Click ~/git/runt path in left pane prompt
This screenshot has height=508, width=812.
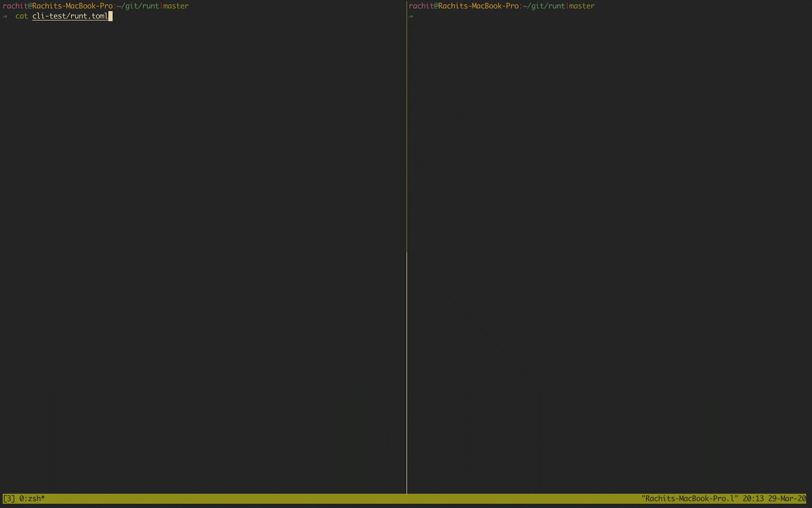point(138,6)
